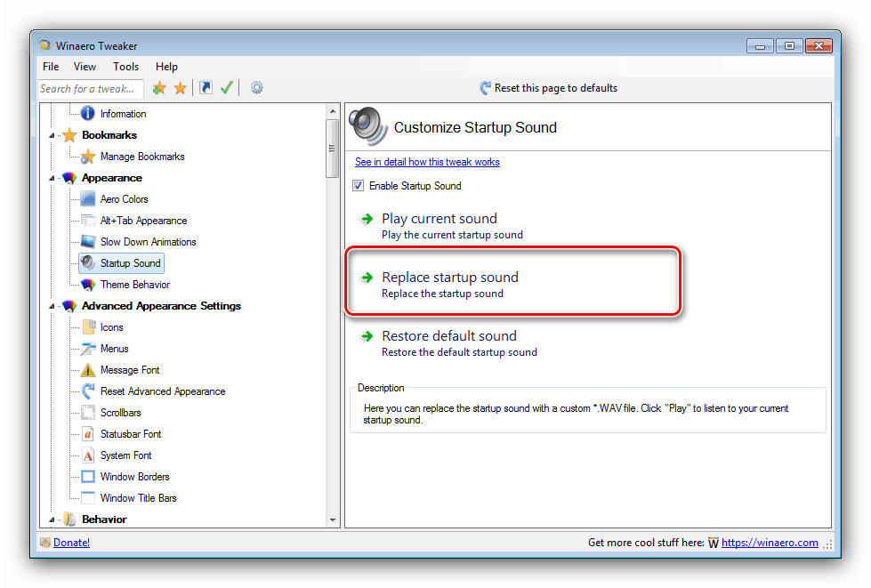
Task: Click the Window Title Bars icon
Action: (x=88, y=497)
